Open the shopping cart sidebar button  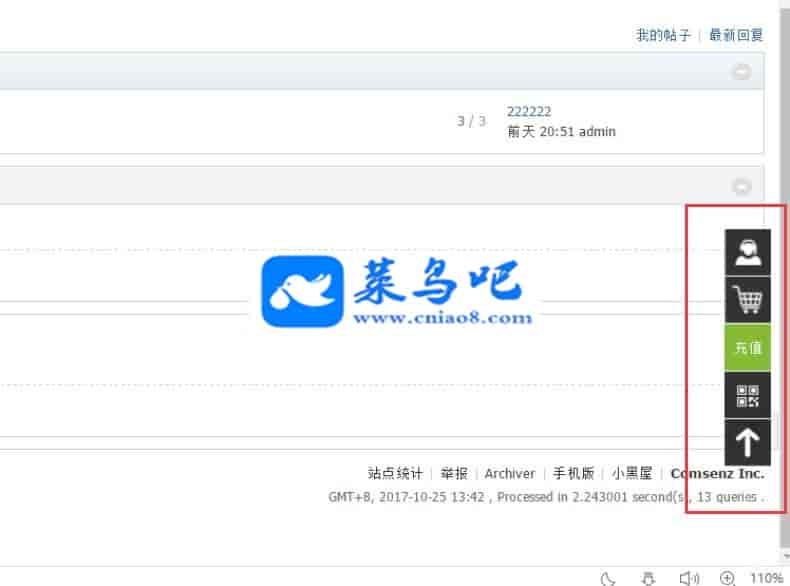(747, 299)
